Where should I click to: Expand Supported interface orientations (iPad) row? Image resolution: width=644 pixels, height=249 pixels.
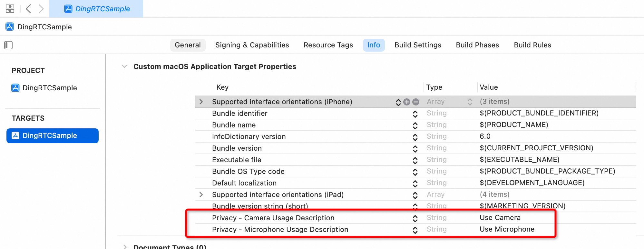(201, 195)
